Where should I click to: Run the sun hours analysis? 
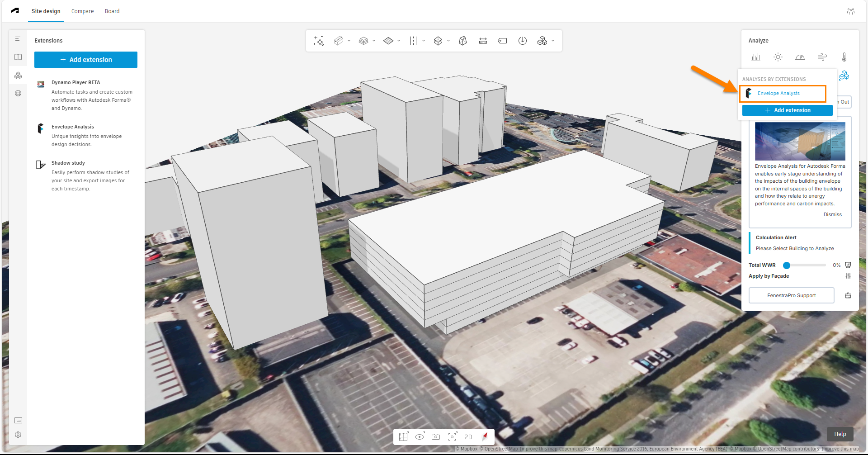[x=778, y=57]
